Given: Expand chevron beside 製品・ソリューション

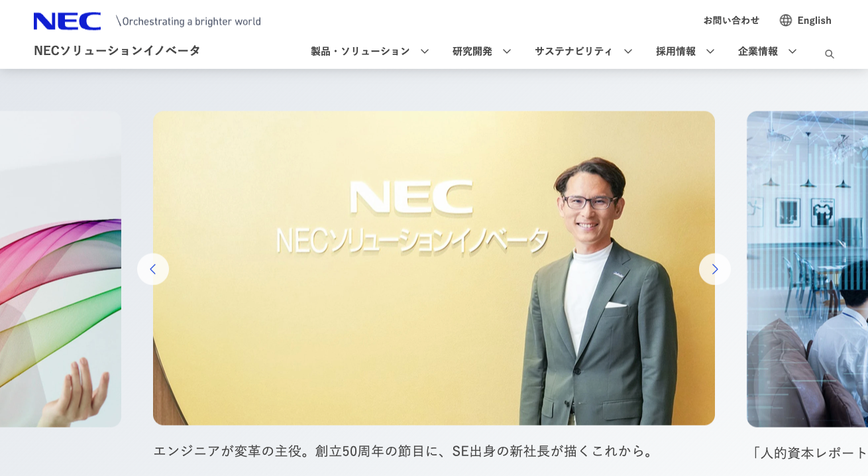Looking at the screenshot, I should pos(425,51).
